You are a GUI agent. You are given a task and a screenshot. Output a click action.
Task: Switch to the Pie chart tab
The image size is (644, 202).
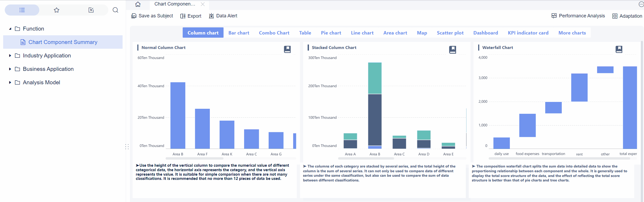tap(331, 33)
